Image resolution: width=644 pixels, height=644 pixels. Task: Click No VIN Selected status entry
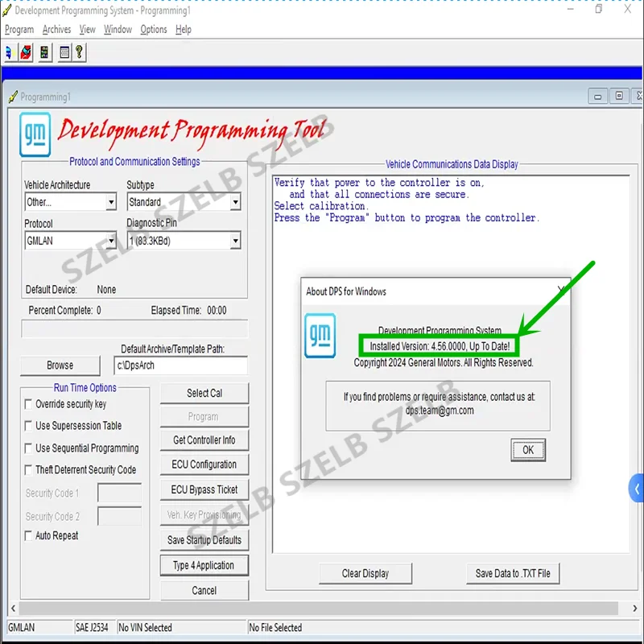click(181, 628)
